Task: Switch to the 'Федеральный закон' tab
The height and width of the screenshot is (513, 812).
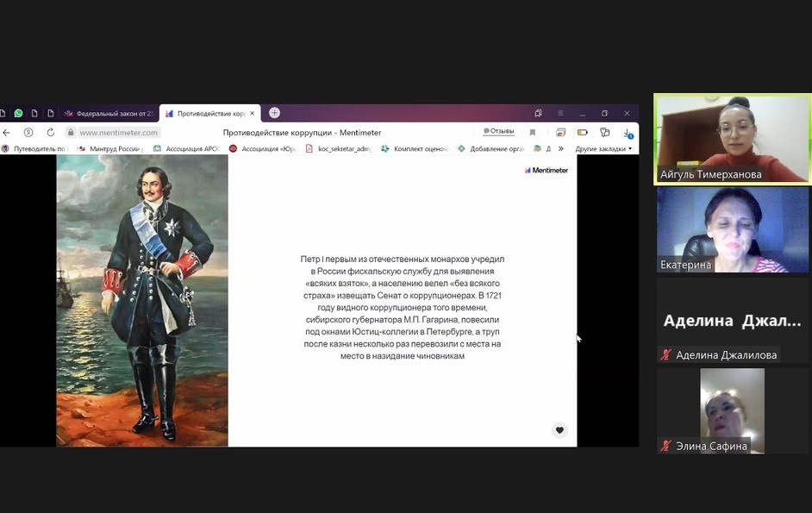Action: click(x=109, y=113)
